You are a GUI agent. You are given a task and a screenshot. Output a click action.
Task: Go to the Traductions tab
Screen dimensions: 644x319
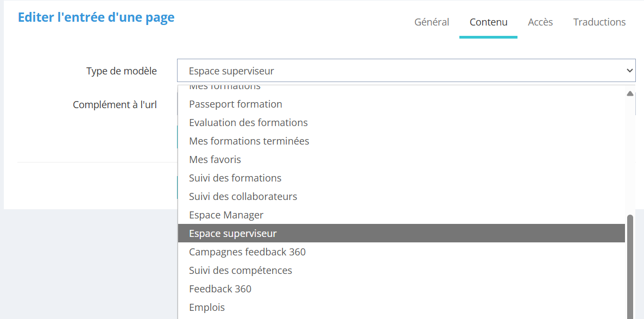coord(599,22)
